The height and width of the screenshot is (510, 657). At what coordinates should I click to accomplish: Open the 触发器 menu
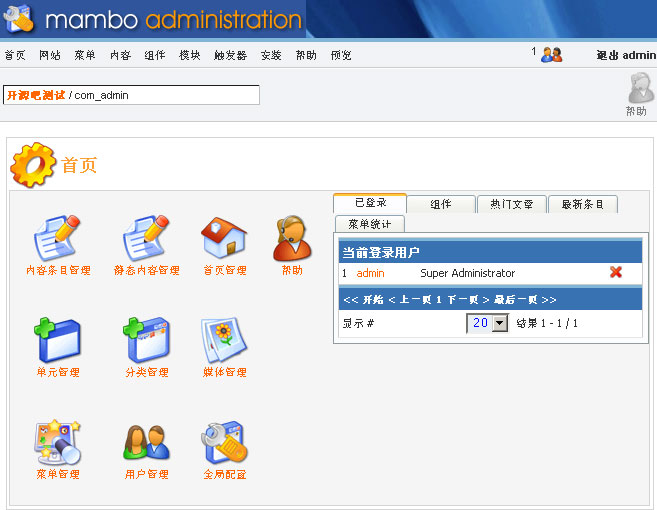[230, 55]
